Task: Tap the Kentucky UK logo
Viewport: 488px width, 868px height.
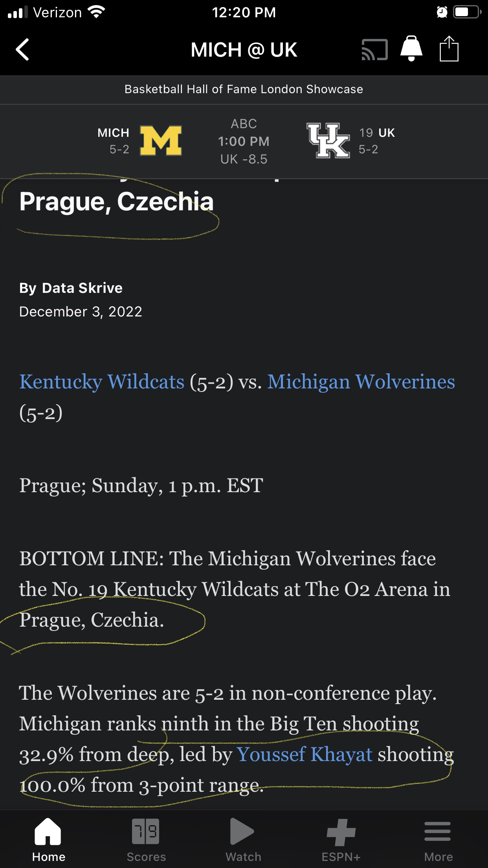Action: pos(328,140)
